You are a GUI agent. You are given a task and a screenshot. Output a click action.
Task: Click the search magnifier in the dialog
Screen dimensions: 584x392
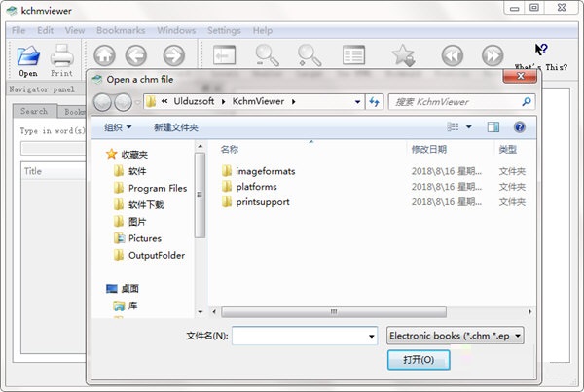[527, 101]
